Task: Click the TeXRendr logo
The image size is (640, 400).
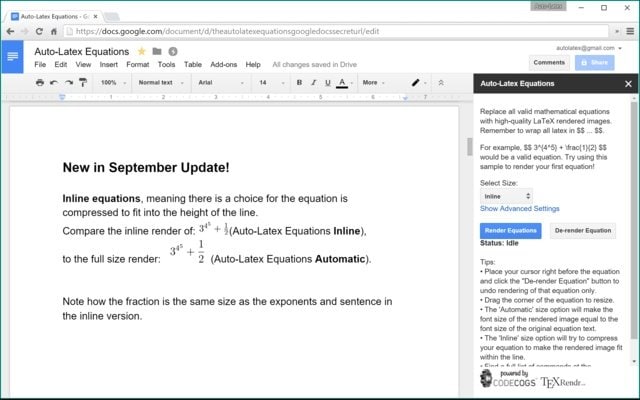Action: pyautogui.click(x=563, y=382)
